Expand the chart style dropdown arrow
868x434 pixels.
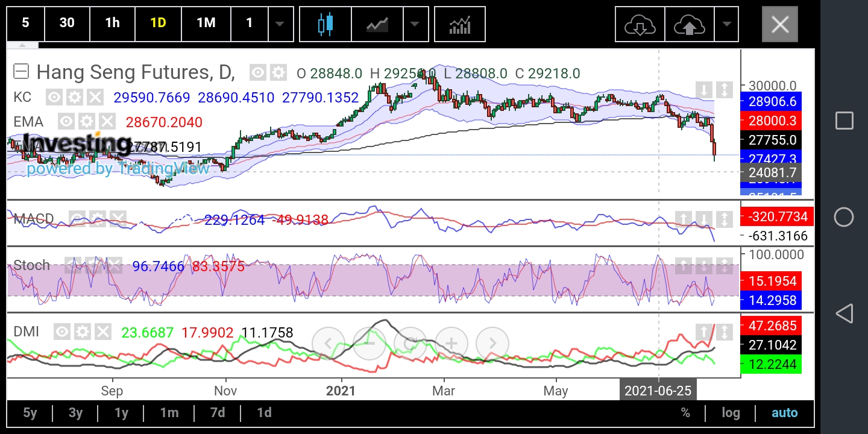[x=414, y=24]
